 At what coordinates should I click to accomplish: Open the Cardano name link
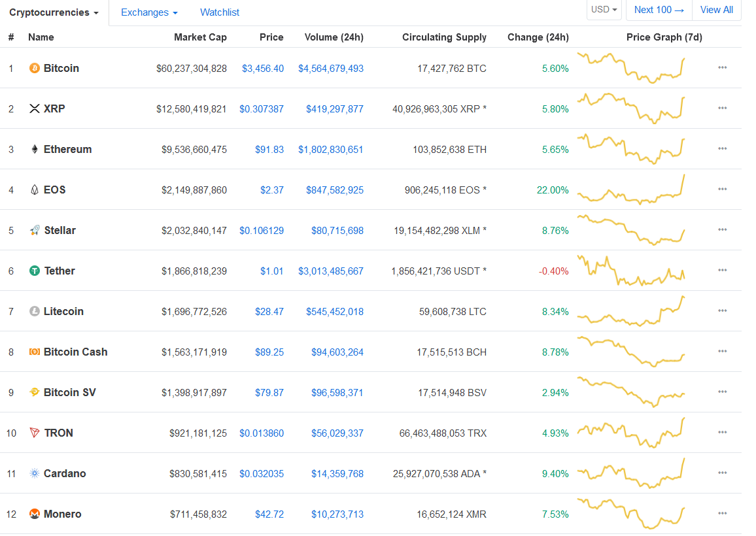[x=65, y=473]
